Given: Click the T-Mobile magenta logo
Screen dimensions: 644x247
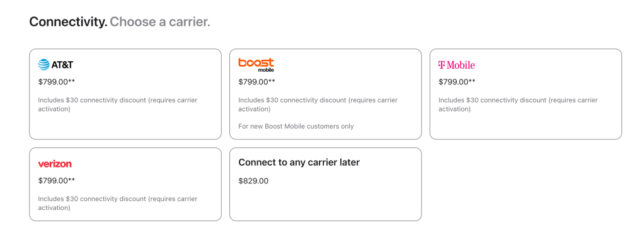Looking at the screenshot, I should (457, 65).
